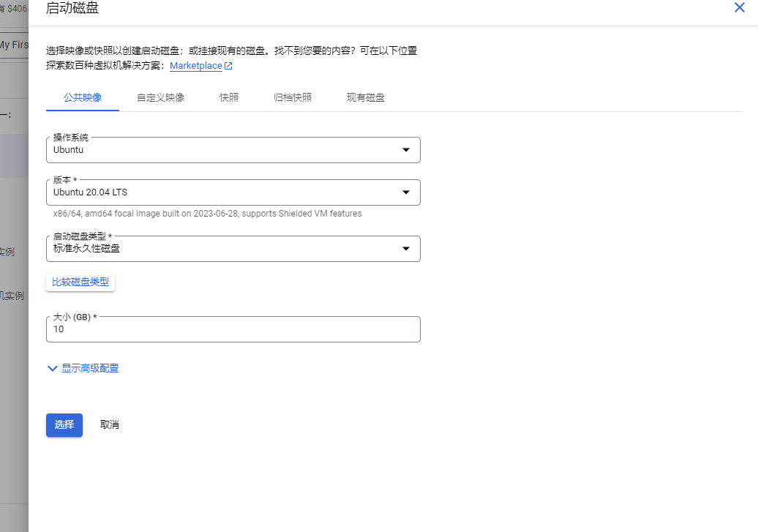758x532 pixels.
Task: Click the arrow icon in the 版本 field
Action: pyautogui.click(x=406, y=192)
